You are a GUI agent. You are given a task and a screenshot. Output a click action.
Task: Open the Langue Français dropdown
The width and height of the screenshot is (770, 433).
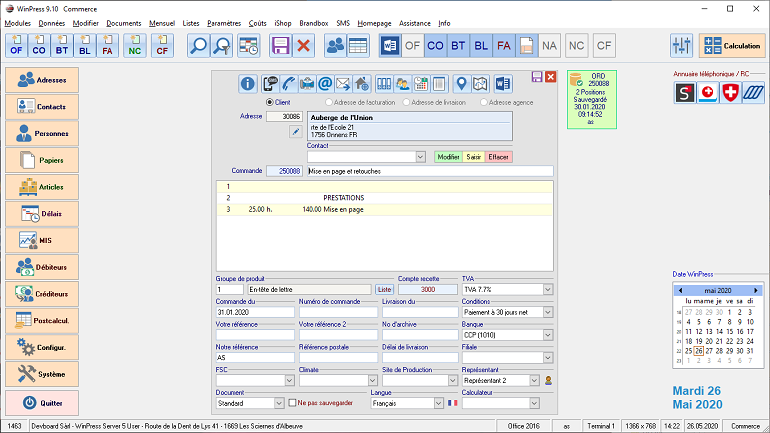[x=439, y=403]
